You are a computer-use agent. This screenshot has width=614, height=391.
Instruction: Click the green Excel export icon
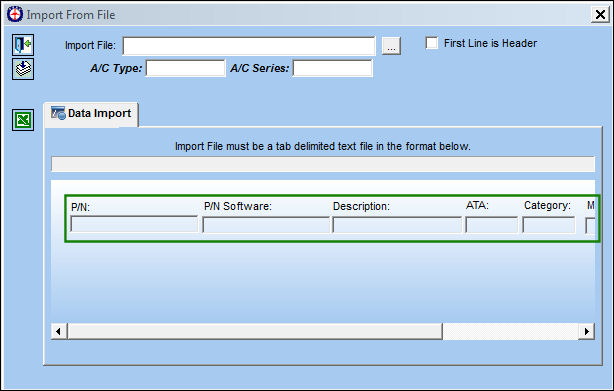click(x=23, y=120)
